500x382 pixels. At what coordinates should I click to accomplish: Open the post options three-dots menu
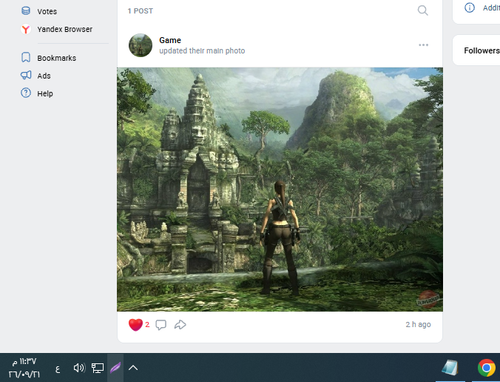(x=423, y=45)
